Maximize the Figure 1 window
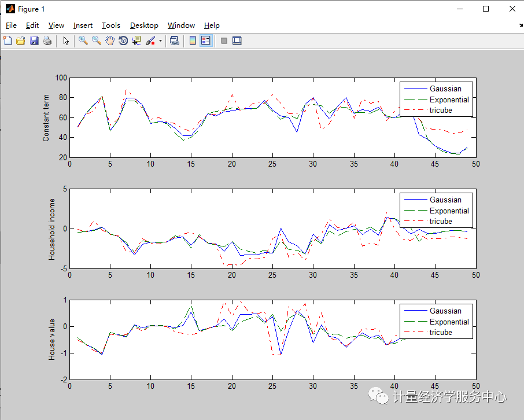The height and width of the screenshot is (420, 524). pyautogui.click(x=486, y=9)
